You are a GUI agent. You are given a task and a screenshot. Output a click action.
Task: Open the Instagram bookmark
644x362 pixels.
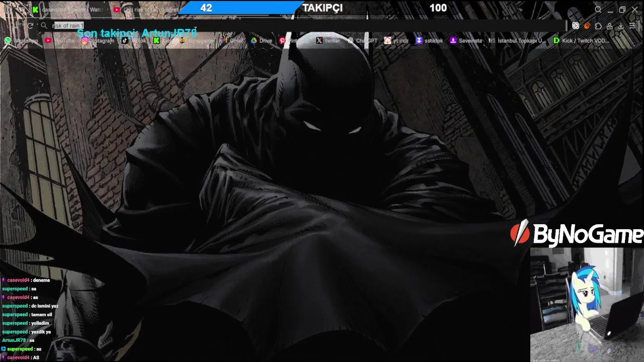[98, 41]
